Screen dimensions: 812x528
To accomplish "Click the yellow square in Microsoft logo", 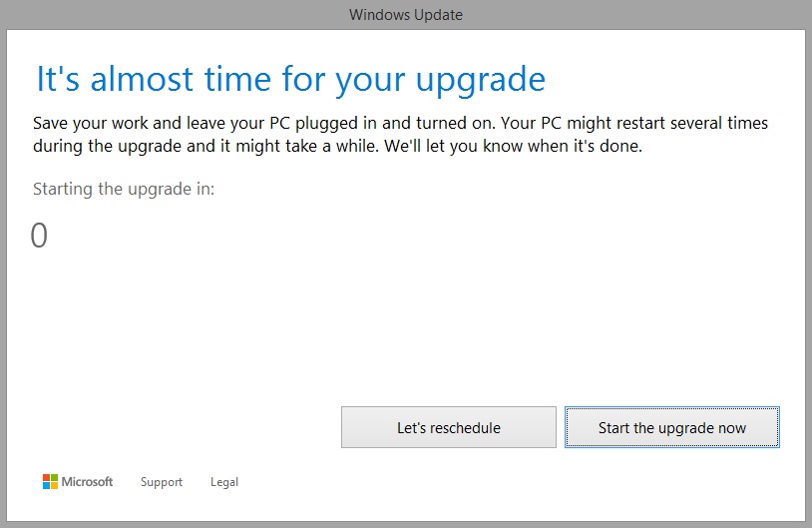I will pyautogui.click(x=55, y=486).
